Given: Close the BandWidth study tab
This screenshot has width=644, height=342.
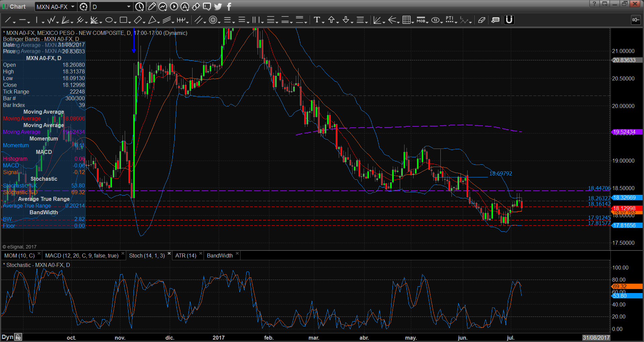Looking at the screenshot, I should click(x=237, y=254).
